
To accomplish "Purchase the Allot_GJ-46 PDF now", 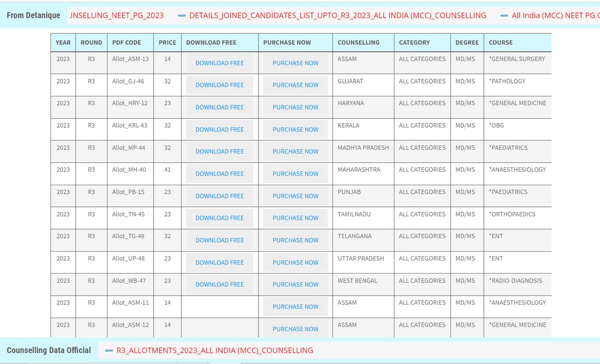I will click(295, 85).
